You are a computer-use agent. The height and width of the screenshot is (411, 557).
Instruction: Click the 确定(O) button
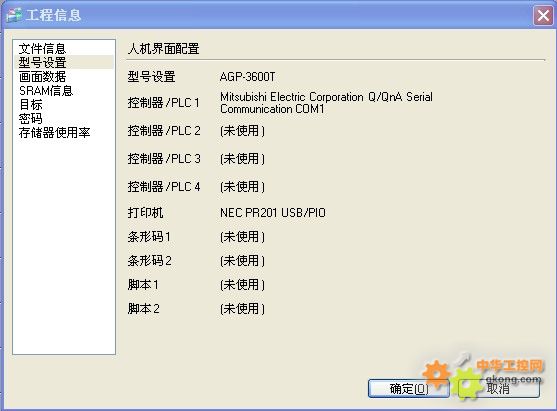409,389
